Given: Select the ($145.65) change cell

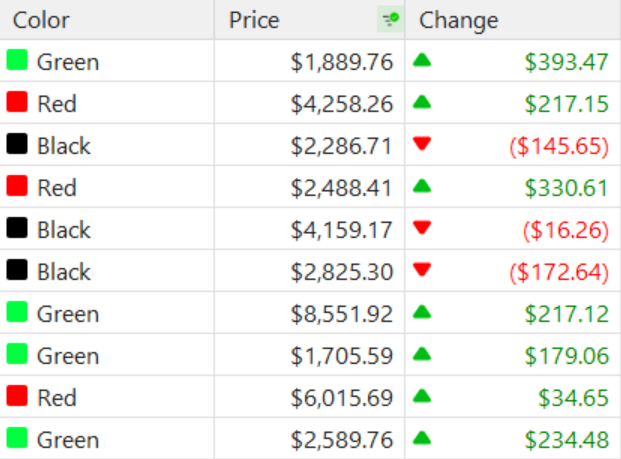Looking at the screenshot, I should coord(559,146).
